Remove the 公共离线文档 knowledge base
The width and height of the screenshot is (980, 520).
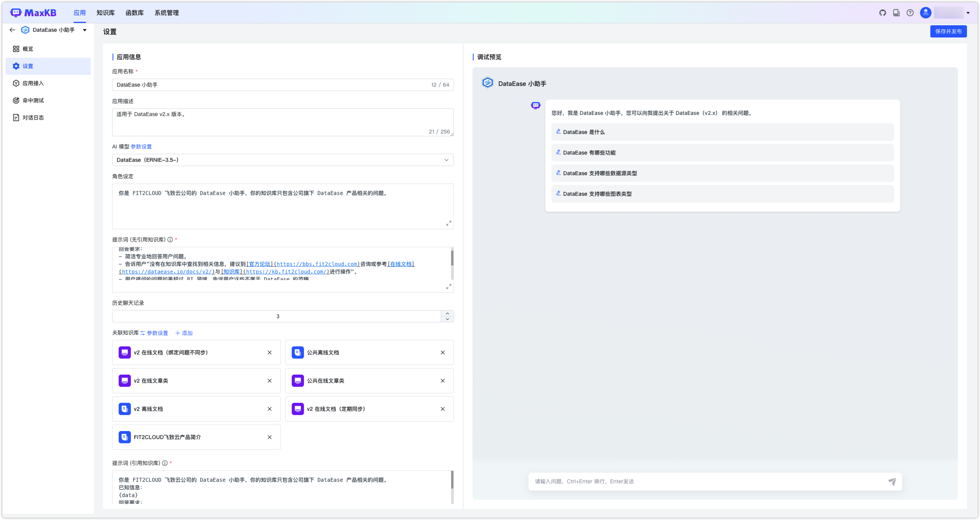[x=442, y=353]
